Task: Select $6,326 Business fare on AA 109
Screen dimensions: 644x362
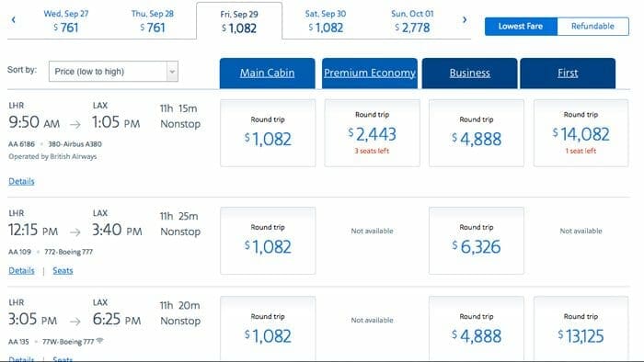Action: (477, 241)
